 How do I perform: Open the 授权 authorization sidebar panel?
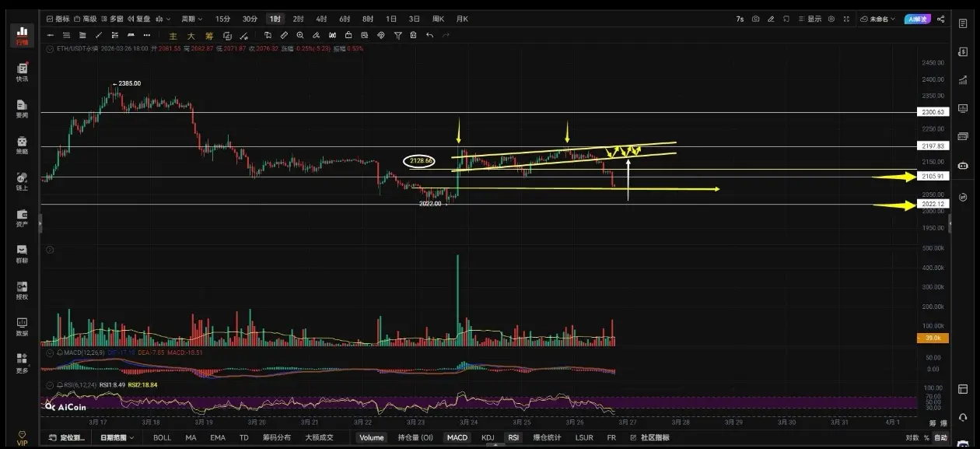[x=22, y=290]
